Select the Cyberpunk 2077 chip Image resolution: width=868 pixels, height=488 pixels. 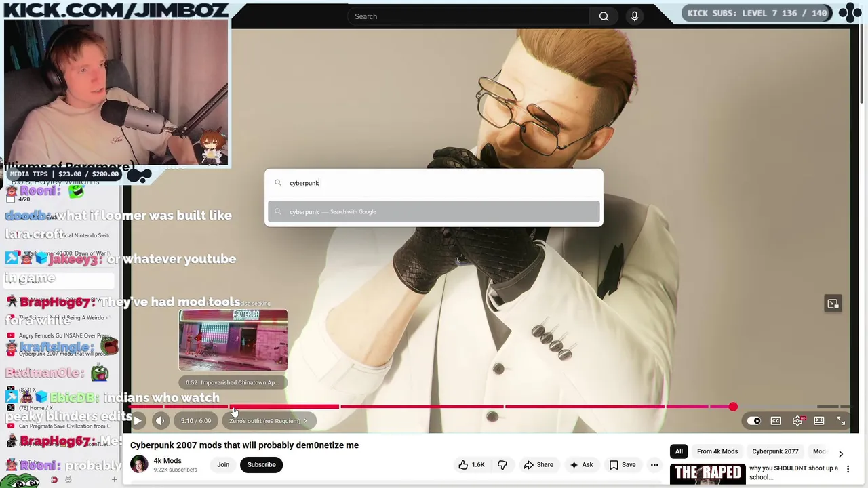(x=775, y=451)
